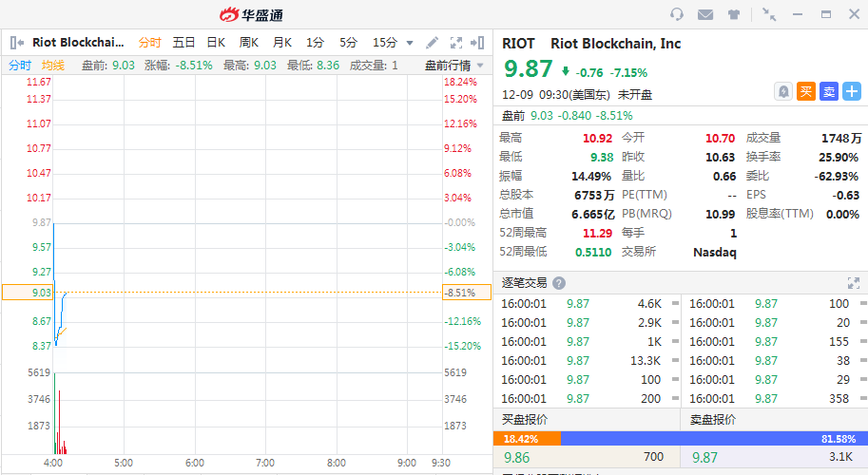Set price alert with bell icon

click(783, 91)
